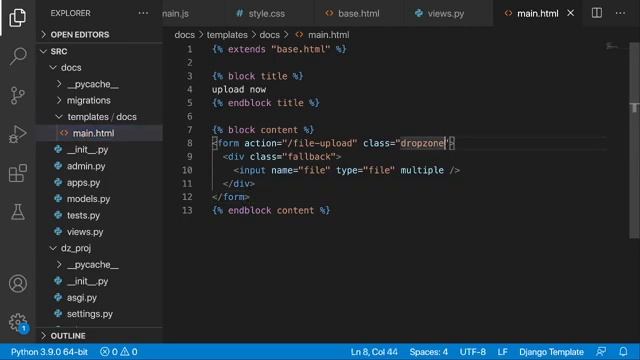Viewport: 640px width, 360px height.
Task: Open editor More Actions ellipsis
Action: (x=620, y=13)
